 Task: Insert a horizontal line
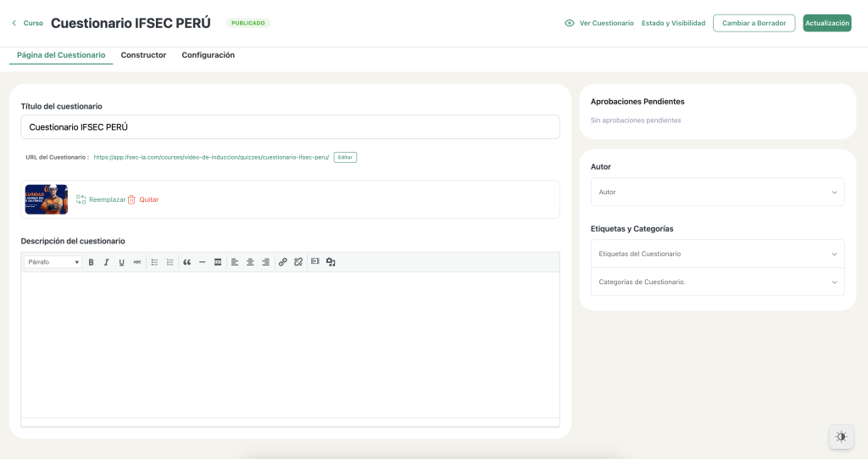point(203,262)
